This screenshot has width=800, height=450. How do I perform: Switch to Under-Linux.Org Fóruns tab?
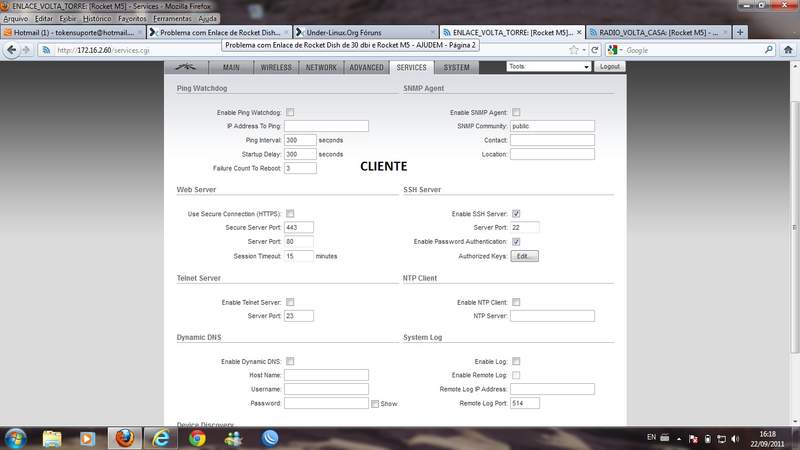pyautogui.click(x=366, y=32)
